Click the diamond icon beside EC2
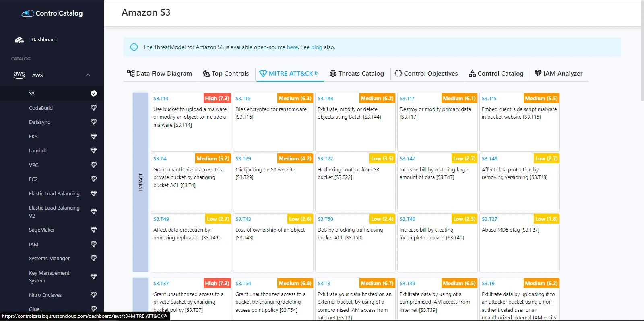The image size is (644, 321). pyautogui.click(x=94, y=179)
